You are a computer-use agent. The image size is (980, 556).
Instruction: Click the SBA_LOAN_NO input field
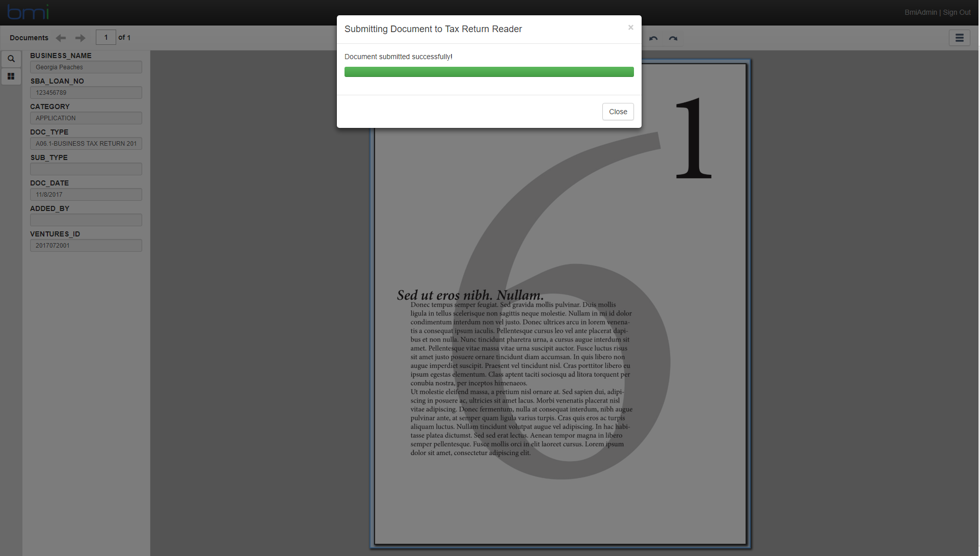[86, 93]
